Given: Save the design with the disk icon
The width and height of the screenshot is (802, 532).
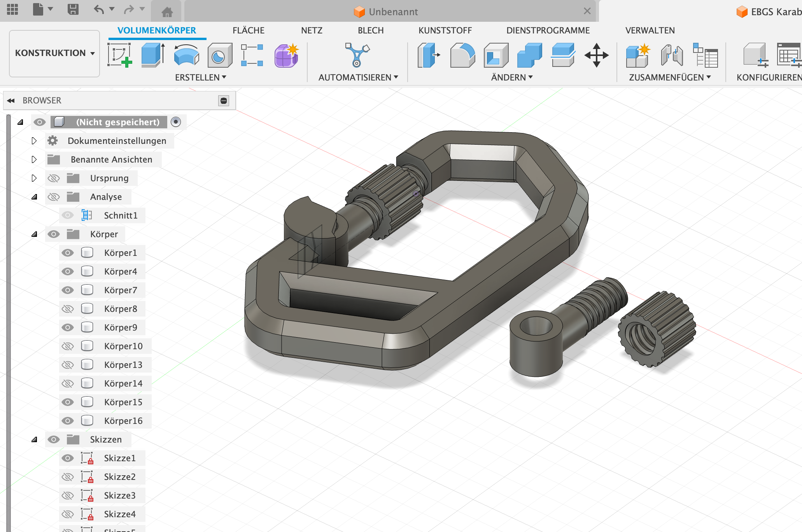Looking at the screenshot, I should point(73,9).
